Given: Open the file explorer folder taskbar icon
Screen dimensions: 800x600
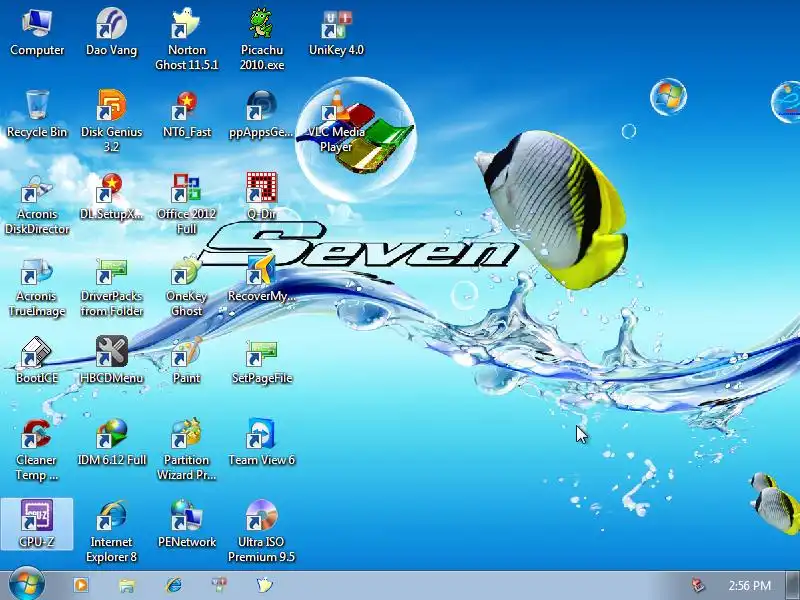Looking at the screenshot, I should (127, 585).
